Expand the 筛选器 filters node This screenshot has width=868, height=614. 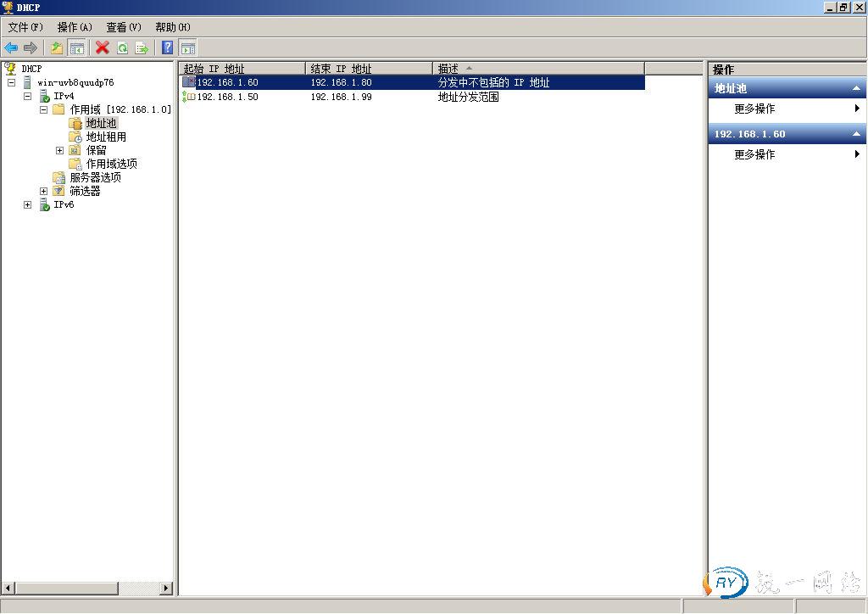pyautogui.click(x=44, y=192)
